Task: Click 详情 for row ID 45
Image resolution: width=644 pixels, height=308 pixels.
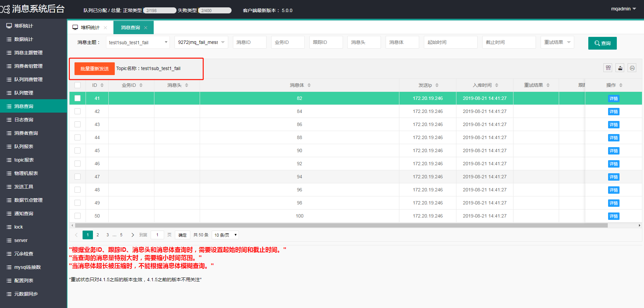Action: coord(614,151)
